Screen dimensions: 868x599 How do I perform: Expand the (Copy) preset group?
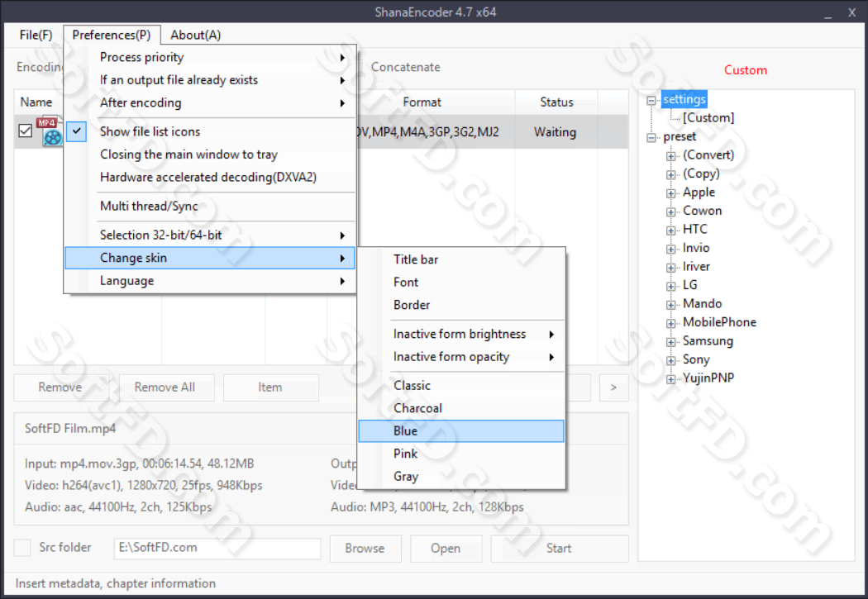click(670, 175)
